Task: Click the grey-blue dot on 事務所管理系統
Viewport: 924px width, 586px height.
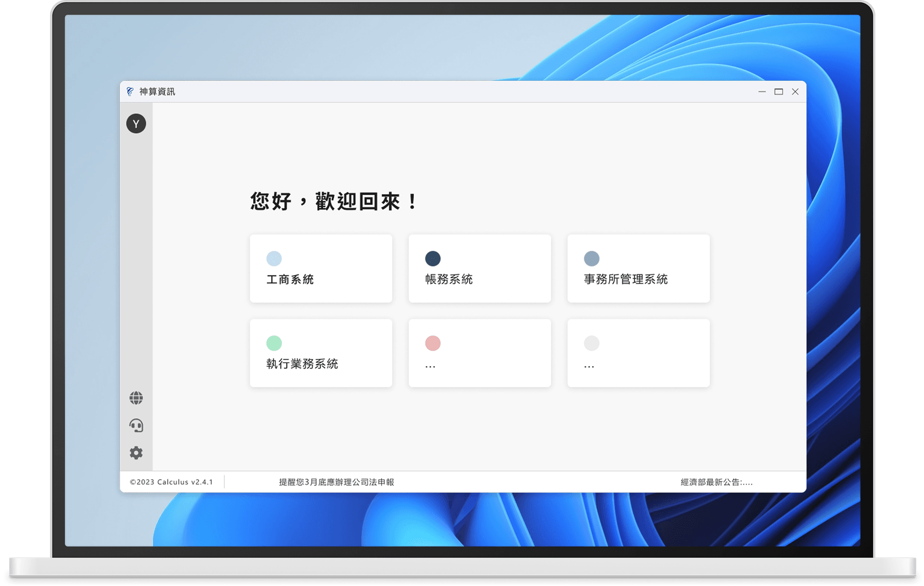Action: tap(591, 258)
